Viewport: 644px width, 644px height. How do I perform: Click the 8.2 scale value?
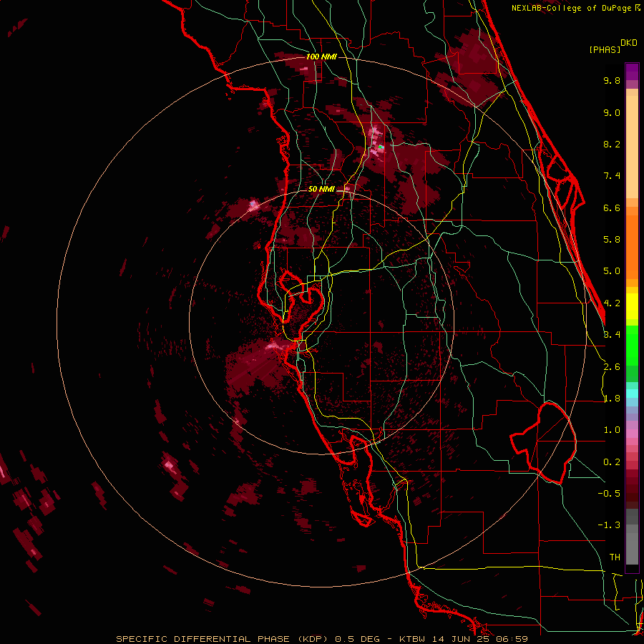612,144
